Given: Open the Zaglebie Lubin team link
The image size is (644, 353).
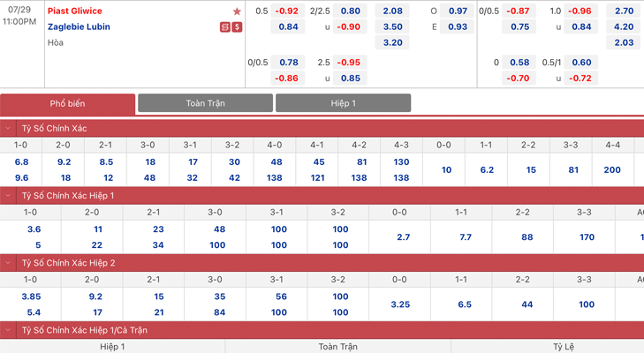Looking at the screenshot, I should pos(79,26).
